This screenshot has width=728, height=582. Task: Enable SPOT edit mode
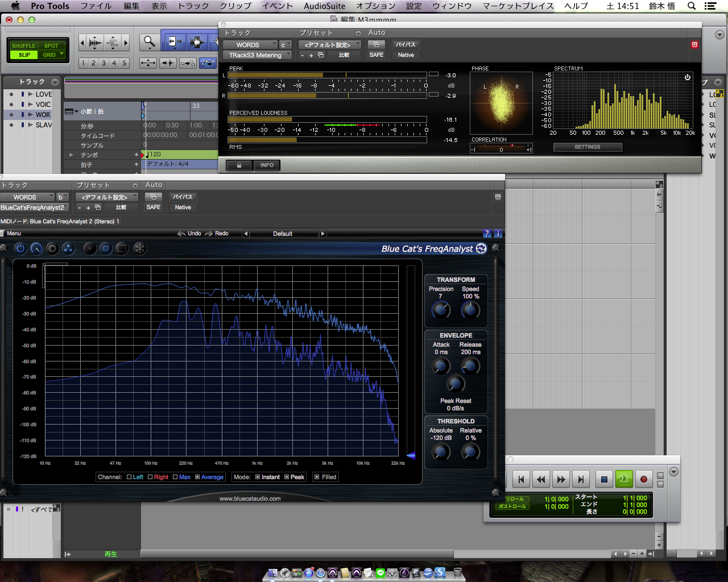pos(51,45)
